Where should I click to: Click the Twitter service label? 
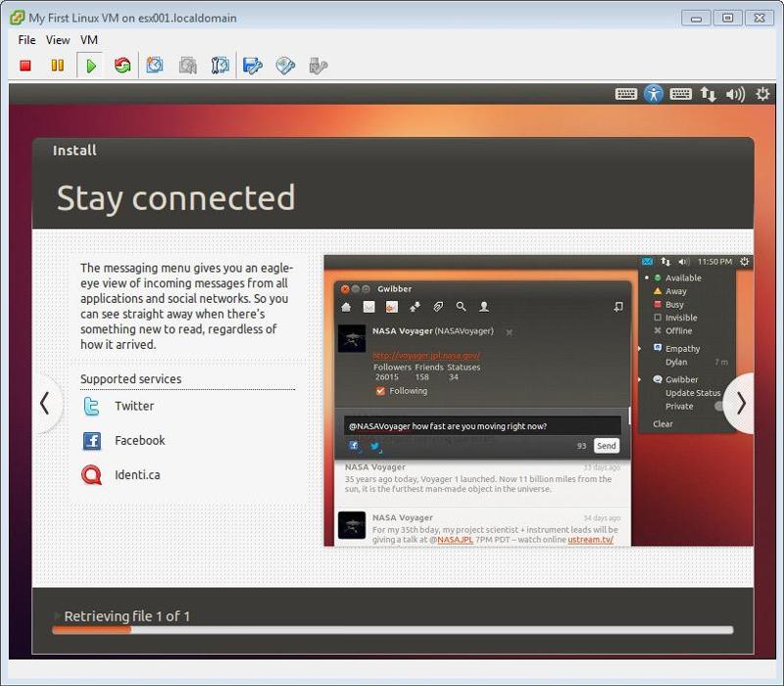tap(134, 406)
